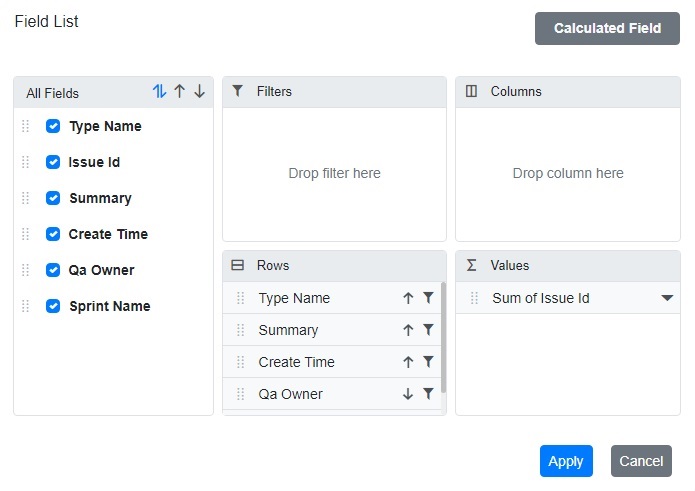Image resolution: width=695 pixels, height=491 pixels.
Task: Open the filter for the Summary row
Action: point(428,330)
